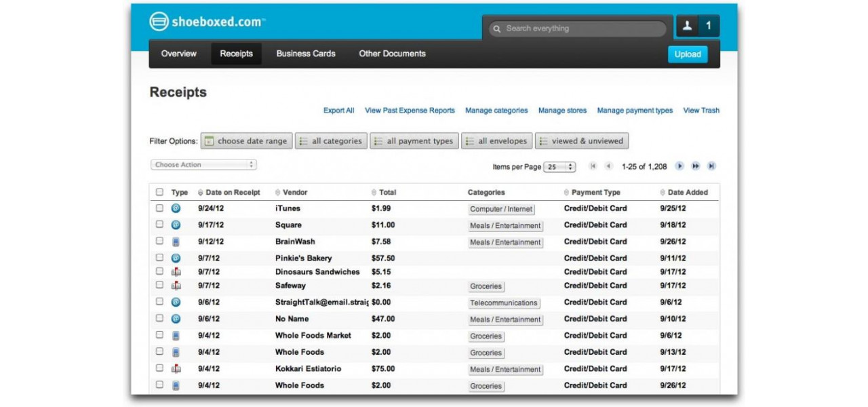Select the Safeway receipt checkbox
This screenshot has width=868, height=407.
tap(159, 285)
